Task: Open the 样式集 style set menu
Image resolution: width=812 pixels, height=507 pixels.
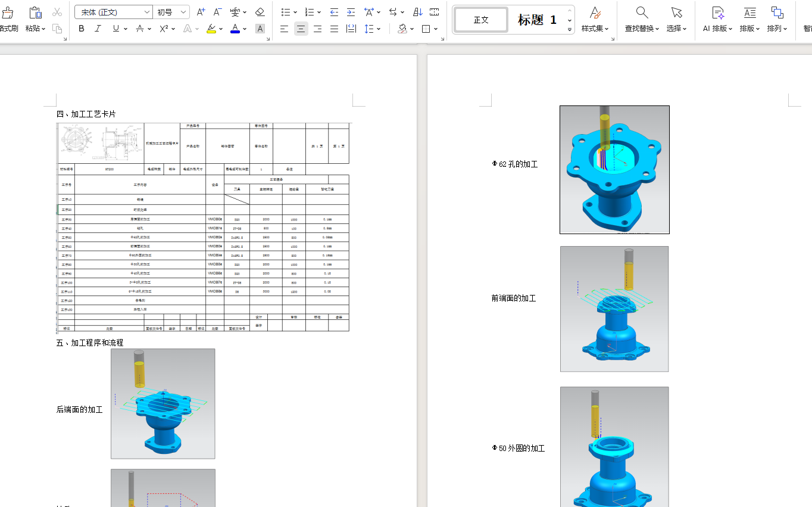Action: tap(595, 20)
